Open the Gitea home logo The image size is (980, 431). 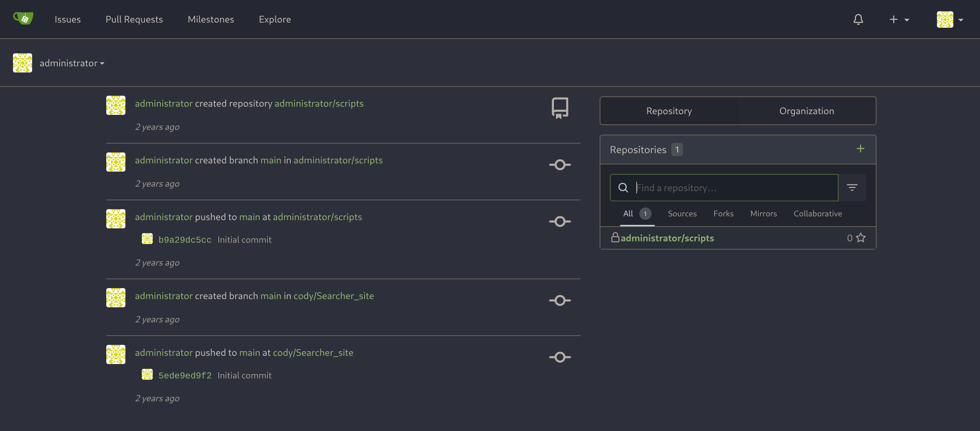coord(23,19)
